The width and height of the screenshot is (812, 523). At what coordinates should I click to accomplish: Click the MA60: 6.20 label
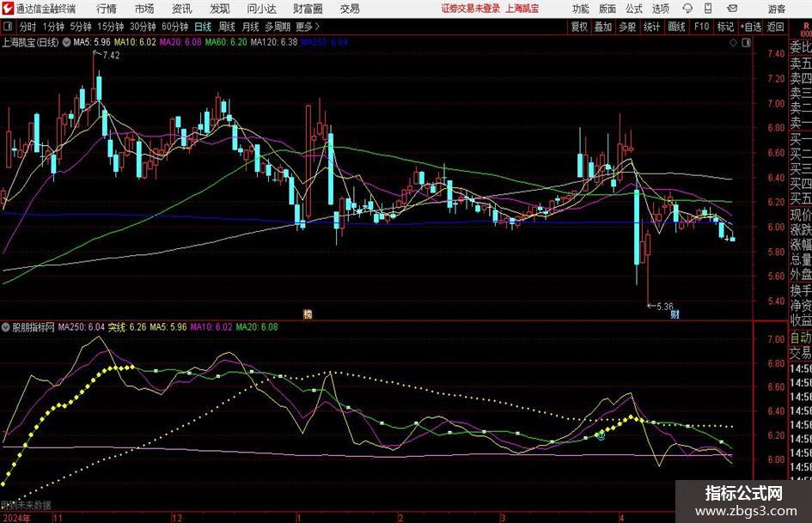click(226, 42)
